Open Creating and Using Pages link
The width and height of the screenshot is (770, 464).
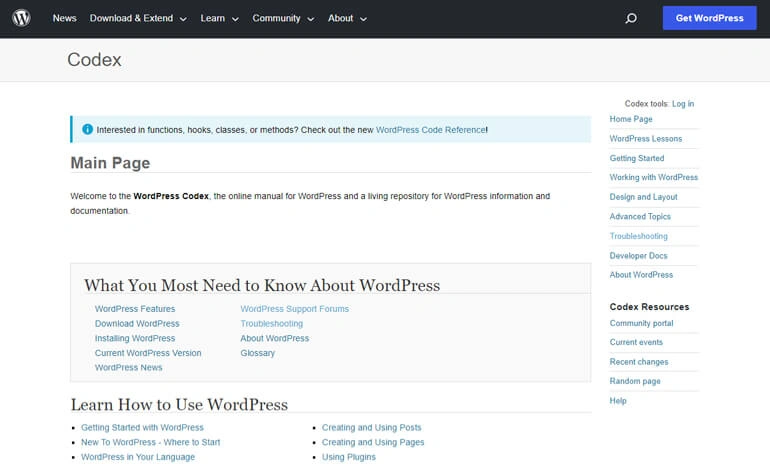(x=373, y=442)
